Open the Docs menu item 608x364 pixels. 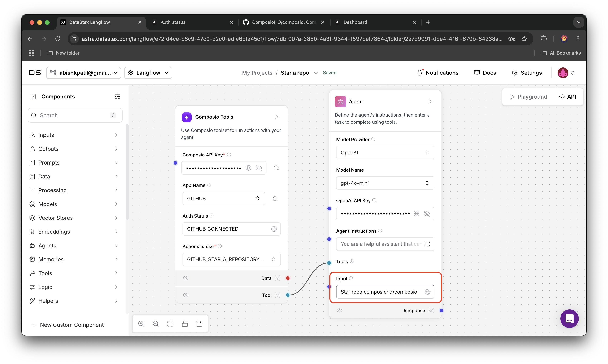485,73
